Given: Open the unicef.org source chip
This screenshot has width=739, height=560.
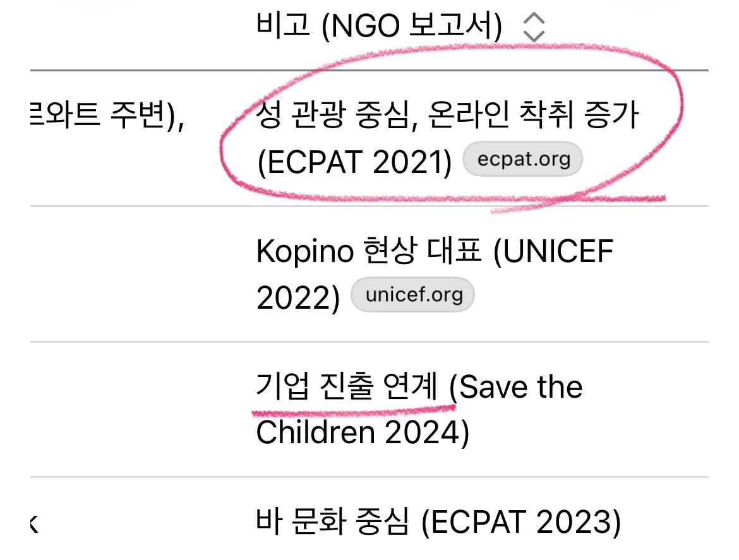Looking at the screenshot, I should (412, 295).
